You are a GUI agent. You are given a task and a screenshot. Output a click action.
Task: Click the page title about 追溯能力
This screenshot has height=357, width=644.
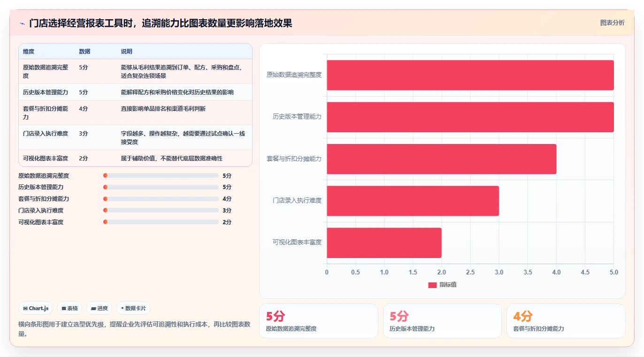click(161, 23)
